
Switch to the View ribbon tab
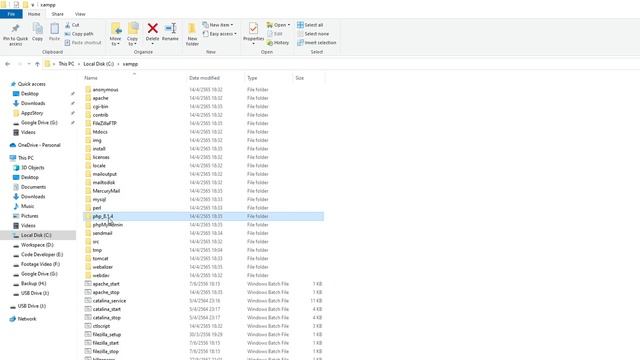tap(80, 14)
